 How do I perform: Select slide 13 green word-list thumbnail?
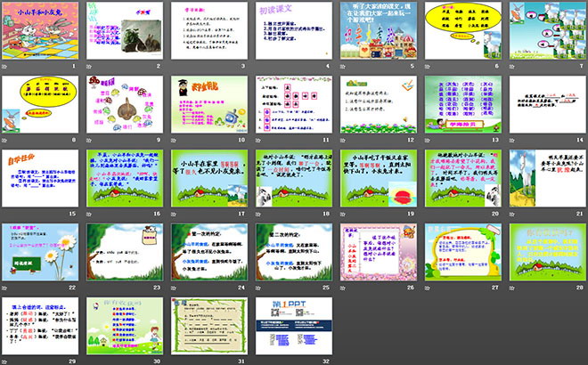click(463, 104)
